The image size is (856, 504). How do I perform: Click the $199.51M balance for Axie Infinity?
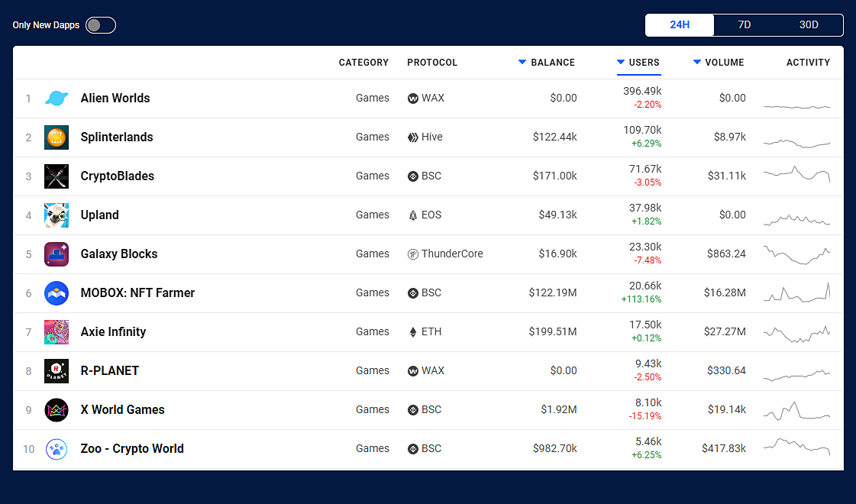[553, 332]
